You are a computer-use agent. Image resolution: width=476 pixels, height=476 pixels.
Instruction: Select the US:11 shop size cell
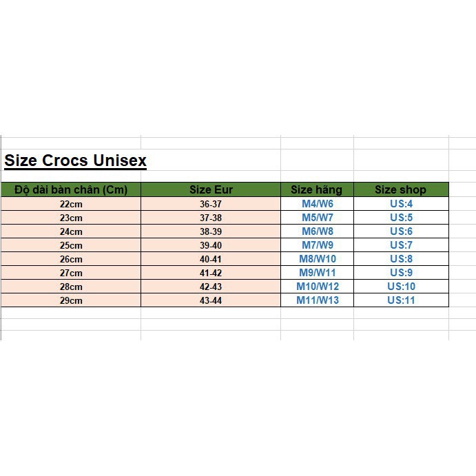click(401, 300)
